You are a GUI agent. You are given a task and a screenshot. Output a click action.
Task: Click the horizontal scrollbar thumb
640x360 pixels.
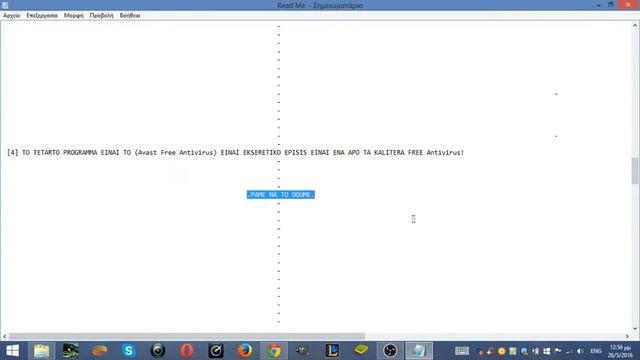click(x=187, y=336)
